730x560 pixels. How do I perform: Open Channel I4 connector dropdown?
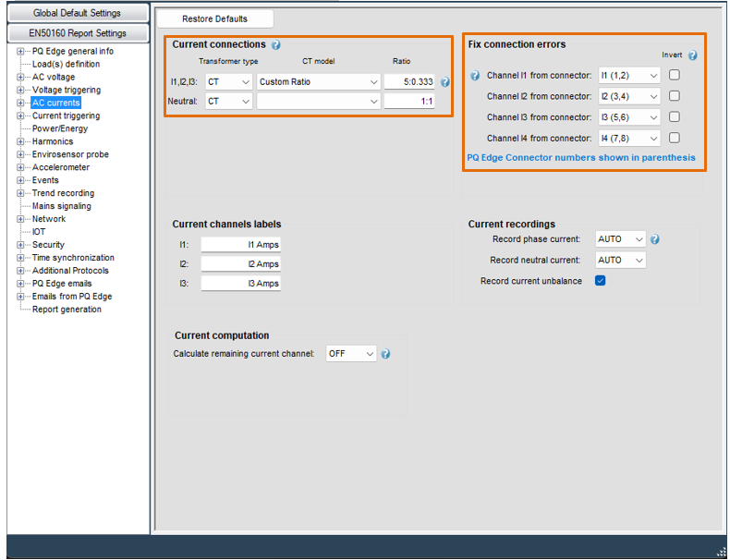click(x=629, y=139)
